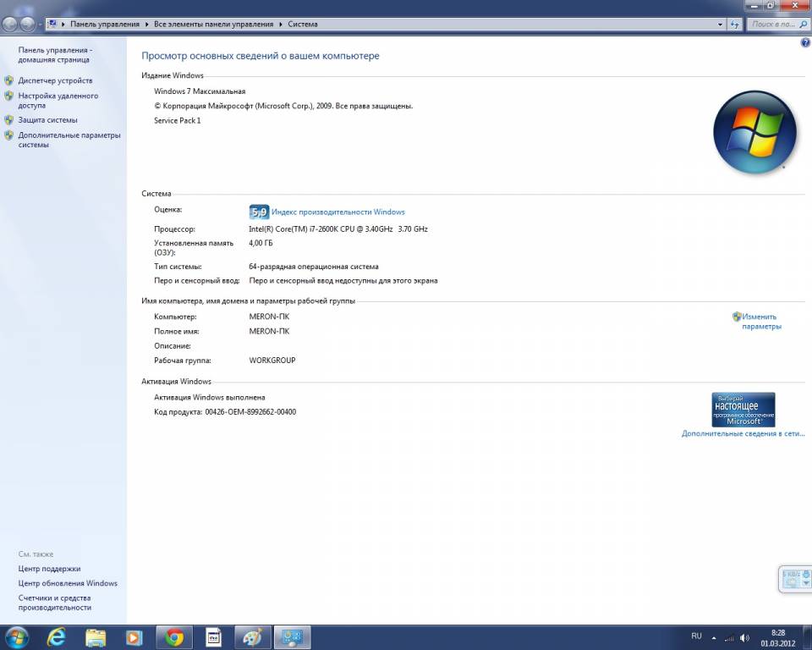Click the volume speaker tray icon
The image size is (812, 650).
(744, 637)
